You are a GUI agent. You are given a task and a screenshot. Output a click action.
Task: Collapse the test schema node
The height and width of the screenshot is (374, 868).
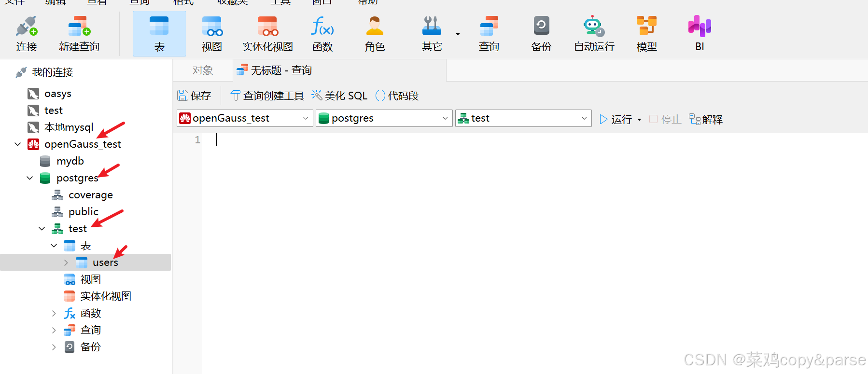(x=42, y=229)
